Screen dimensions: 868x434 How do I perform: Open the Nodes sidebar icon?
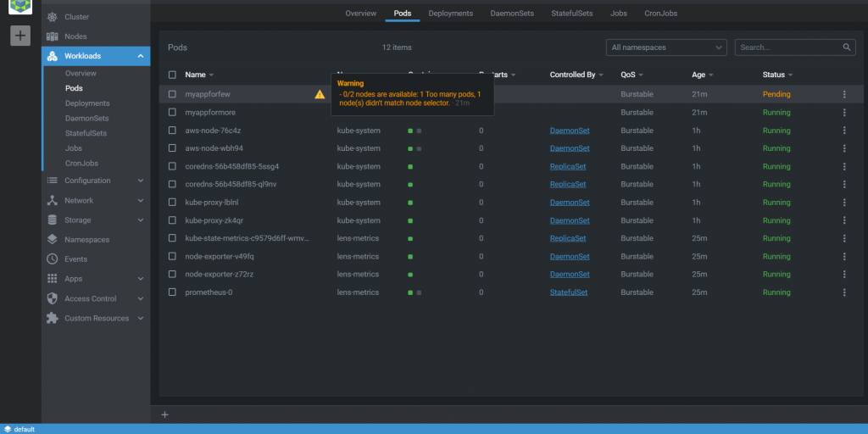click(x=52, y=36)
